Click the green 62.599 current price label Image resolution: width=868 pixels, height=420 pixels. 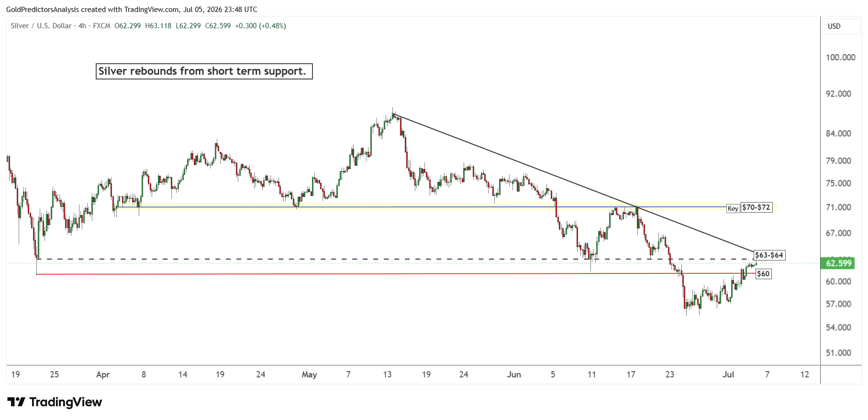839,263
